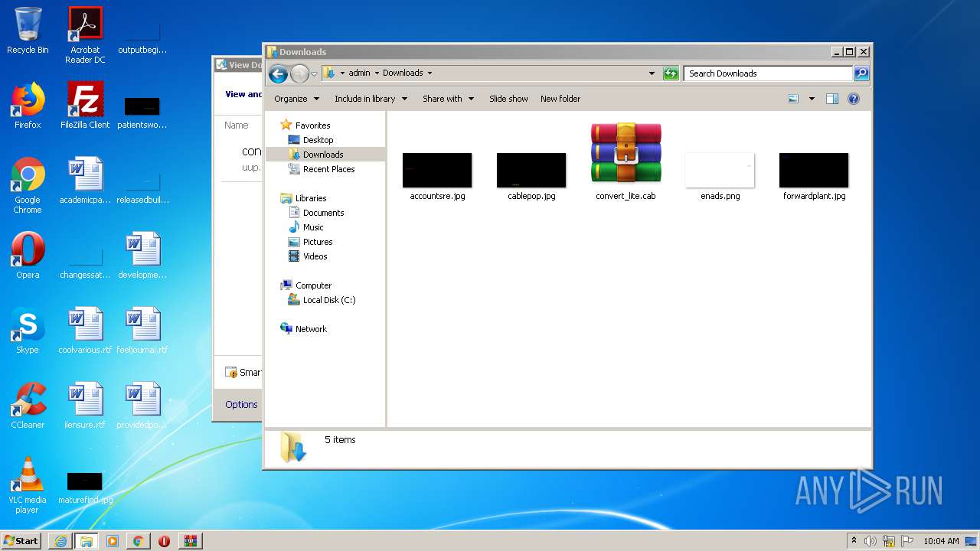This screenshot has width=980, height=551.
Task: Show the preview pane icon
Action: [832, 99]
